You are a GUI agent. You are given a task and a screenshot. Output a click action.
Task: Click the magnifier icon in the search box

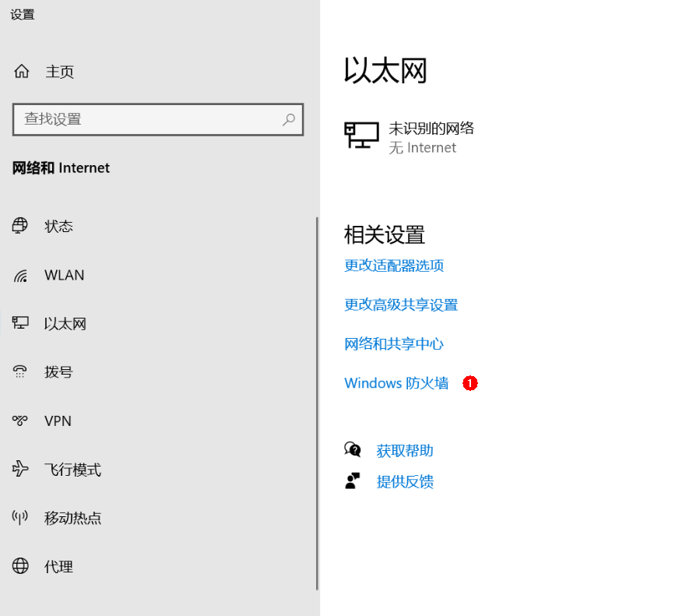289,119
